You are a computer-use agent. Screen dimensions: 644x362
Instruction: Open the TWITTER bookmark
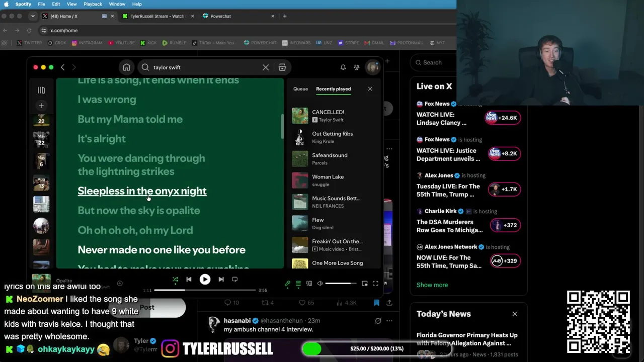30,43
